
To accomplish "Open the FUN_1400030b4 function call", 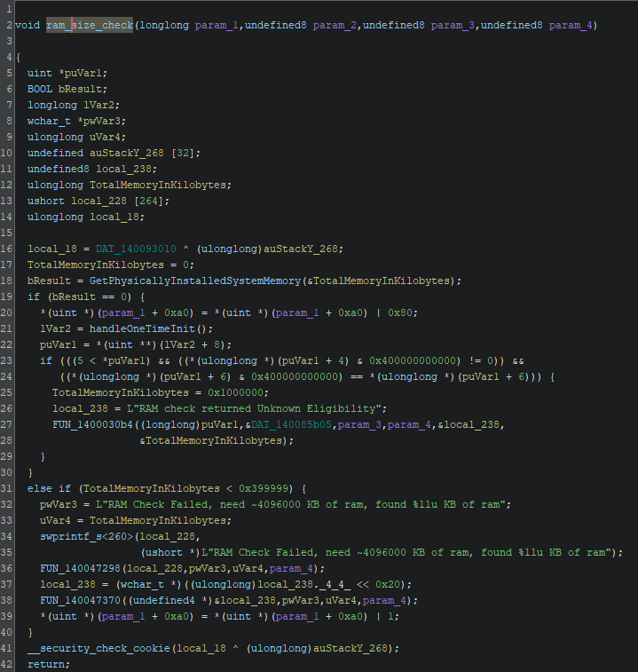I will click(x=92, y=424).
